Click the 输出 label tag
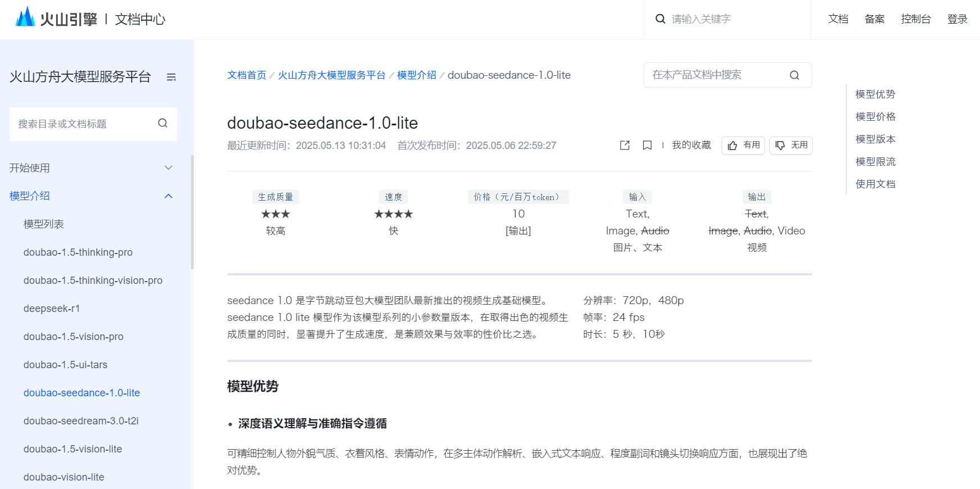Image resolution: width=980 pixels, height=489 pixels. click(x=756, y=197)
